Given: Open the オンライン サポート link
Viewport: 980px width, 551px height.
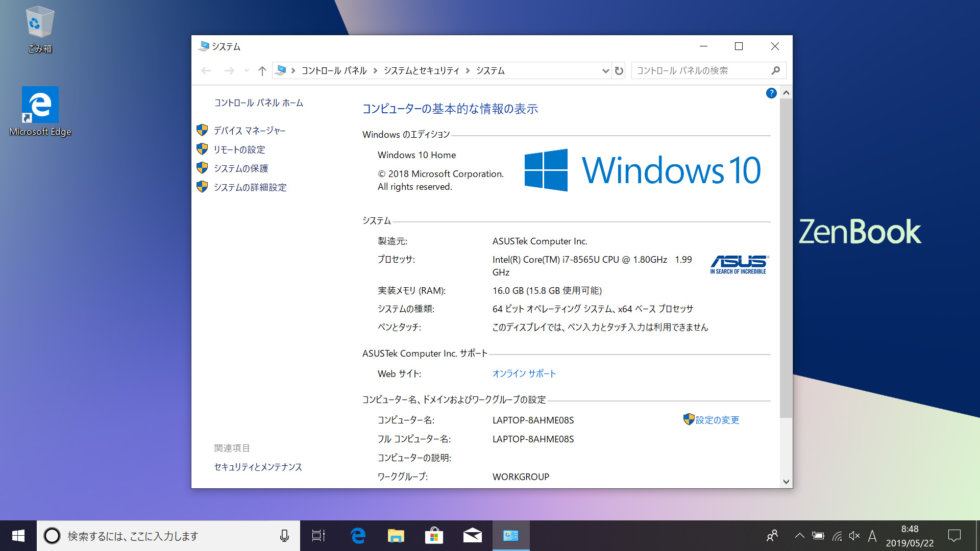Looking at the screenshot, I should [x=524, y=373].
